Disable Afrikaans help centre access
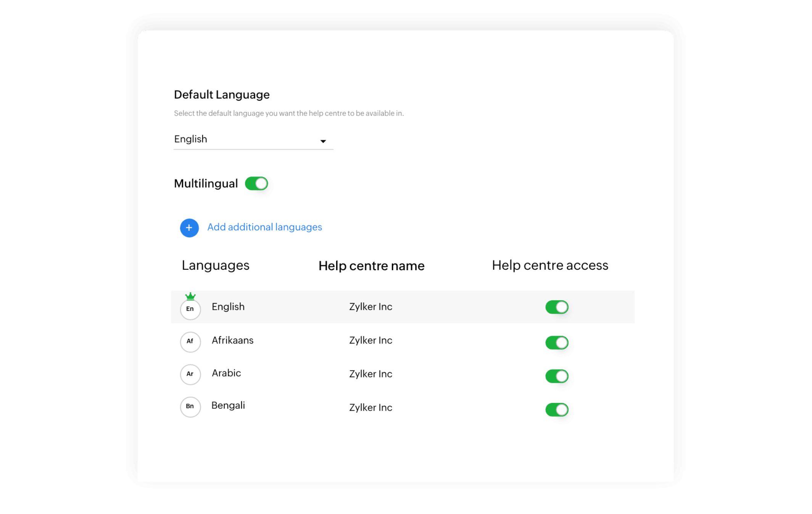 [557, 342]
